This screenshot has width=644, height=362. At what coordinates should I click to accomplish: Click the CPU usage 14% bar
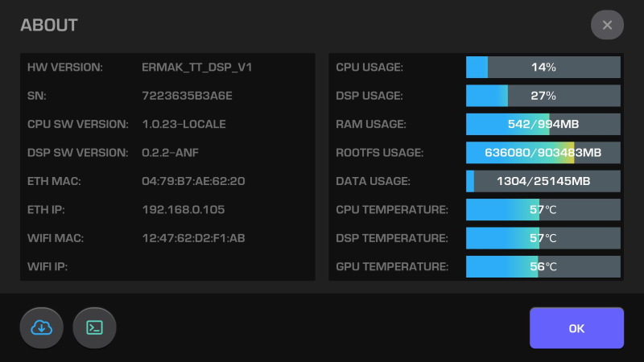[543, 68]
